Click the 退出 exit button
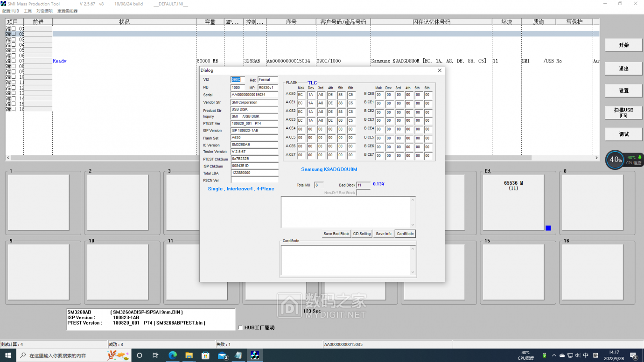The image size is (644, 362). (x=623, y=69)
